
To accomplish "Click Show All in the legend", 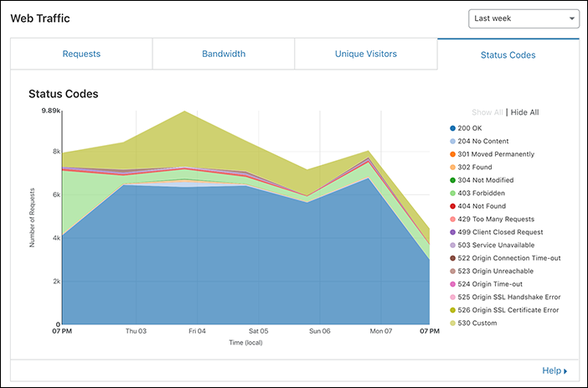I will click(487, 112).
